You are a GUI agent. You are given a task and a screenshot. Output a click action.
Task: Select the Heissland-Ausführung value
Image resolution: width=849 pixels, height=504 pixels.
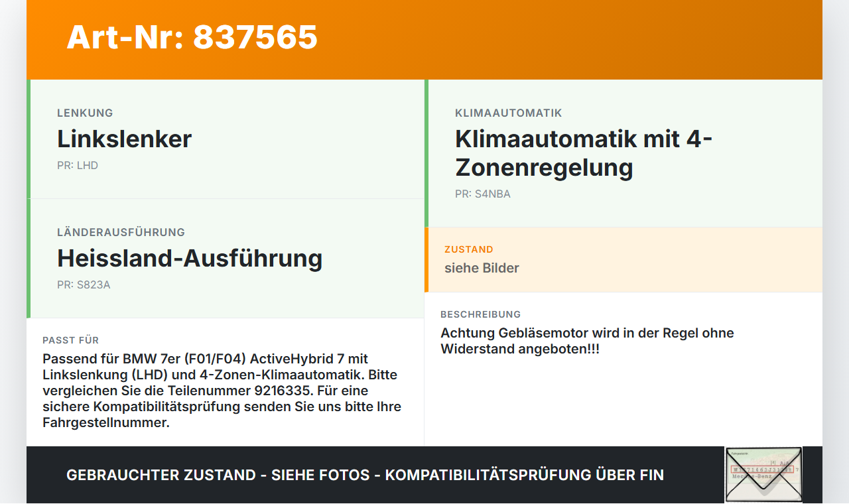(190, 258)
